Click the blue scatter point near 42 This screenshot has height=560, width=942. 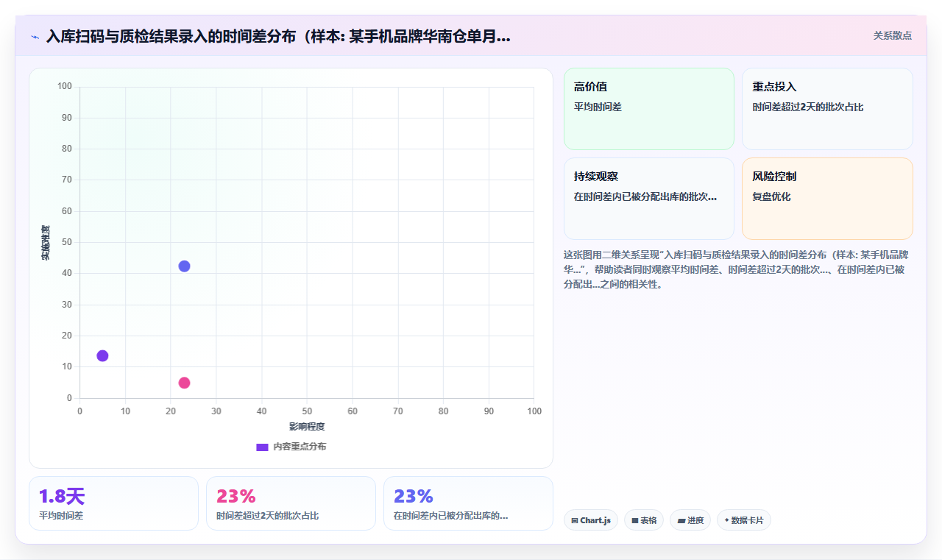coord(184,266)
